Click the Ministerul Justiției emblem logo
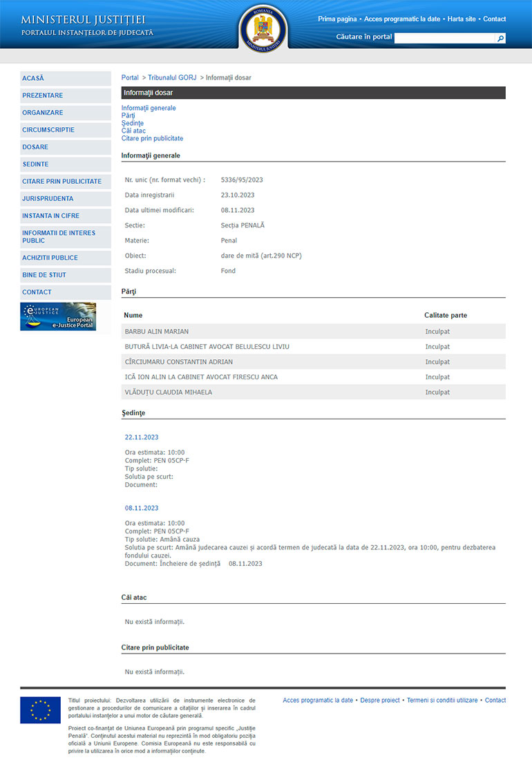The width and height of the screenshot is (532, 760). (263, 28)
